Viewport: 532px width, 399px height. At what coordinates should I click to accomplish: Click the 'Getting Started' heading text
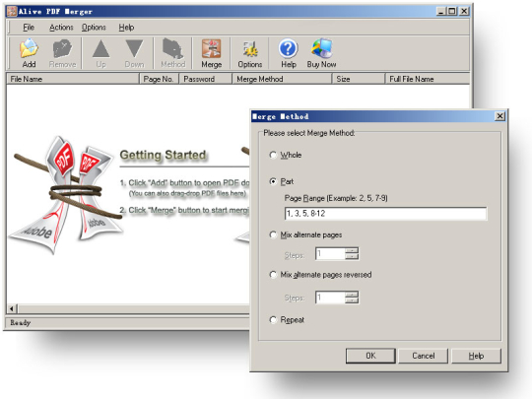[x=163, y=155]
